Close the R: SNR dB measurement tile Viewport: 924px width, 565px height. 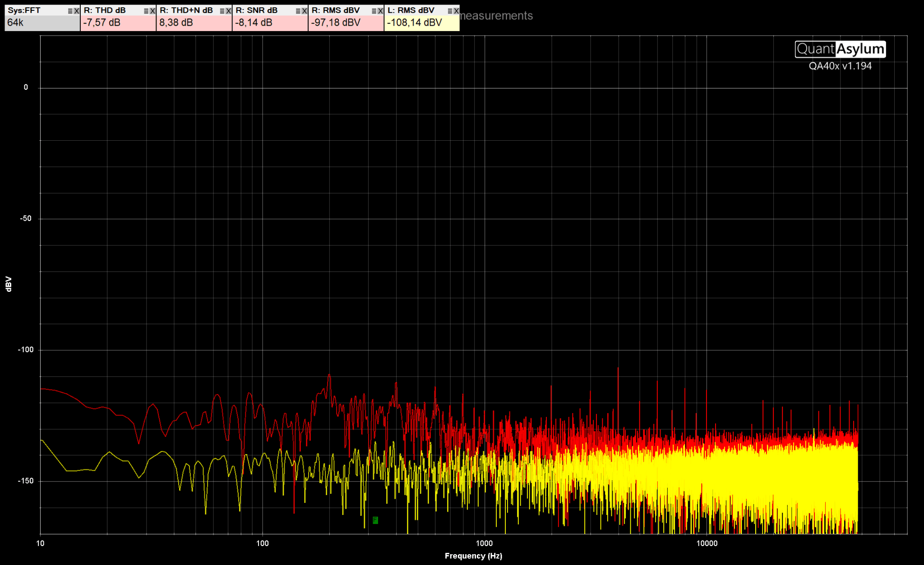(x=305, y=11)
